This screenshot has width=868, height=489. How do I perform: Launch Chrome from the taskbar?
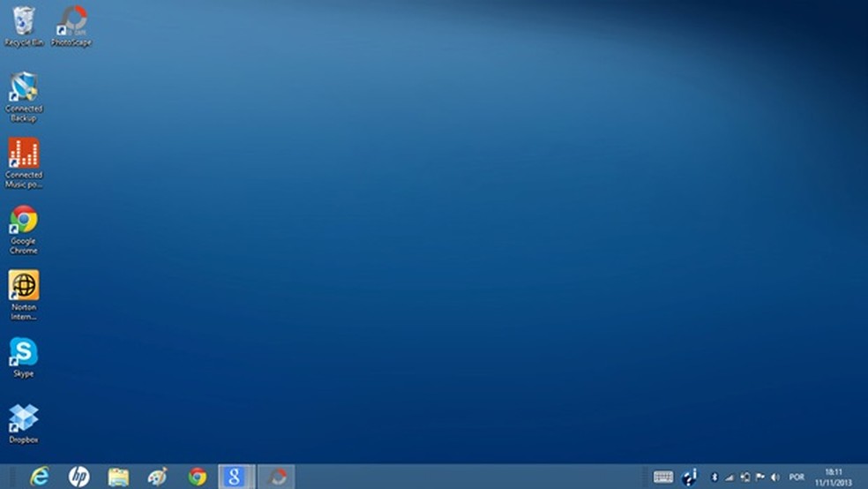(198, 477)
